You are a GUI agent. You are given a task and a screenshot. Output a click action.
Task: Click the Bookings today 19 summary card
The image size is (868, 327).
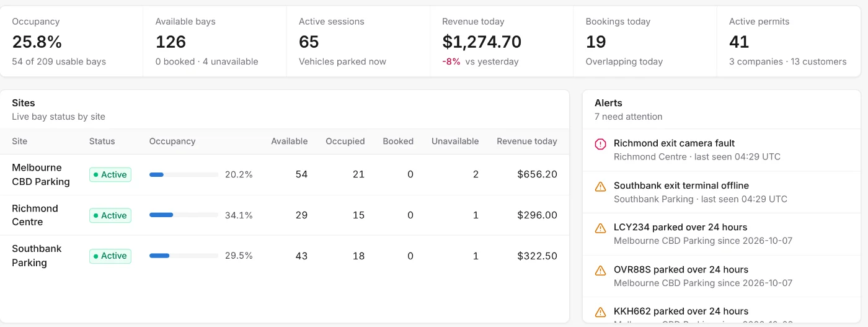(x=645, y=42)
